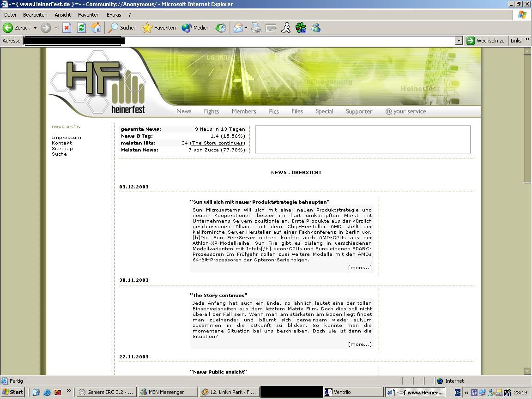The width and height of the screenshot is (532, 399).
Task: Open the Pics navigation tab
Action: [274, 111]
